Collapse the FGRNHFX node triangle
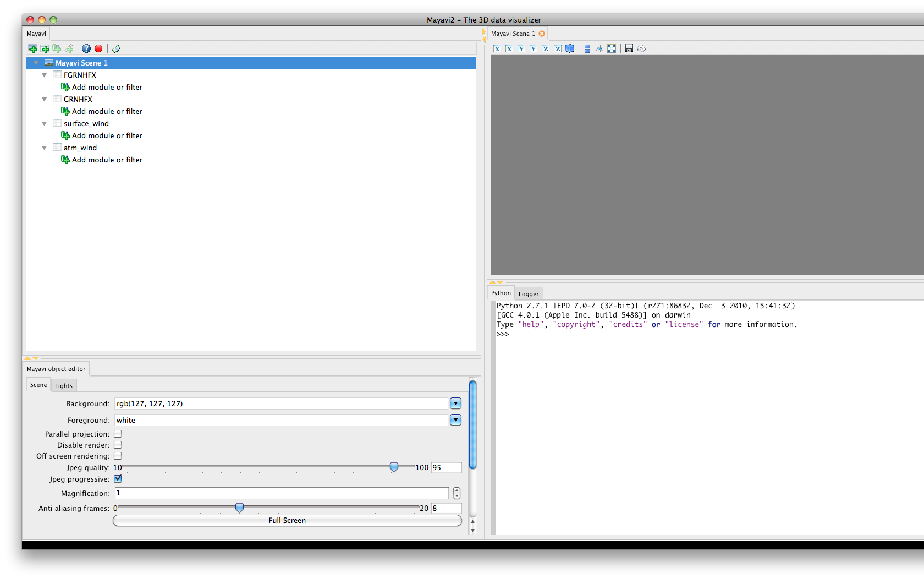The image size is (924, 578). (x=45, y=75)
